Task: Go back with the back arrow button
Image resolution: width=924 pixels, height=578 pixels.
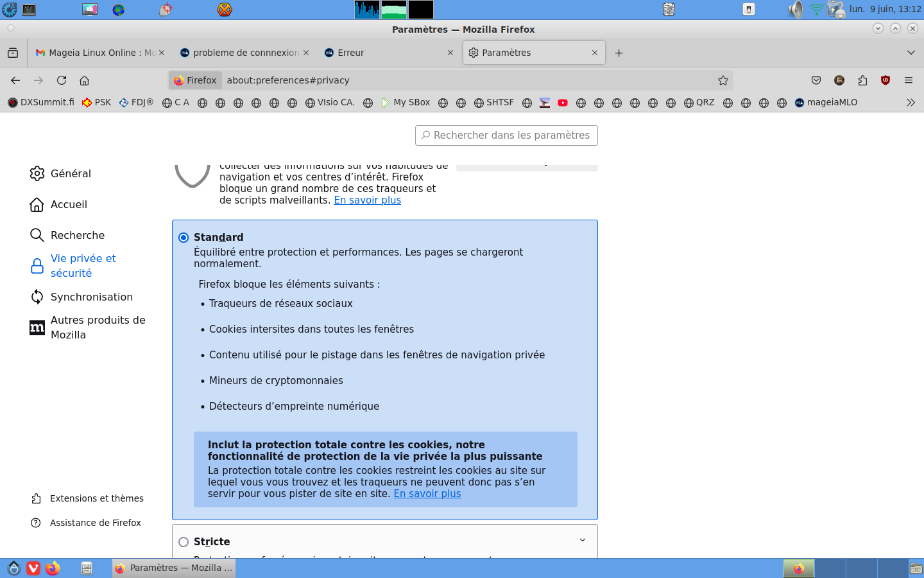Action: pos(15,80)
